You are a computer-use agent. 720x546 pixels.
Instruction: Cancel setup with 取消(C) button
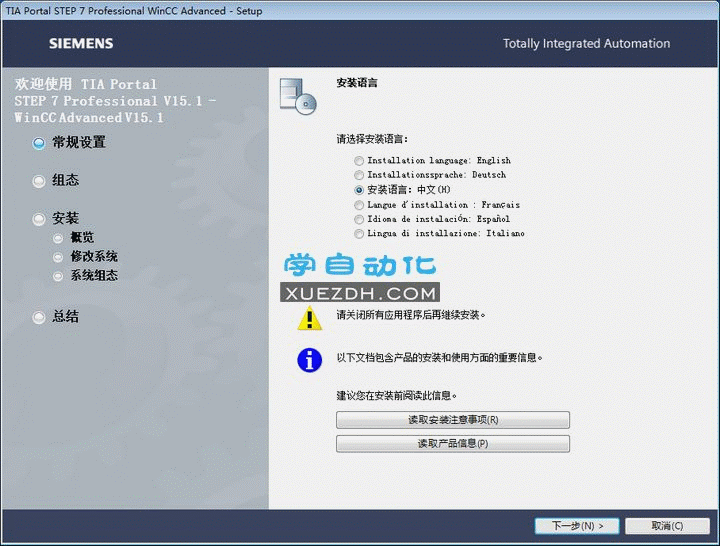click(x=667, y=526)
